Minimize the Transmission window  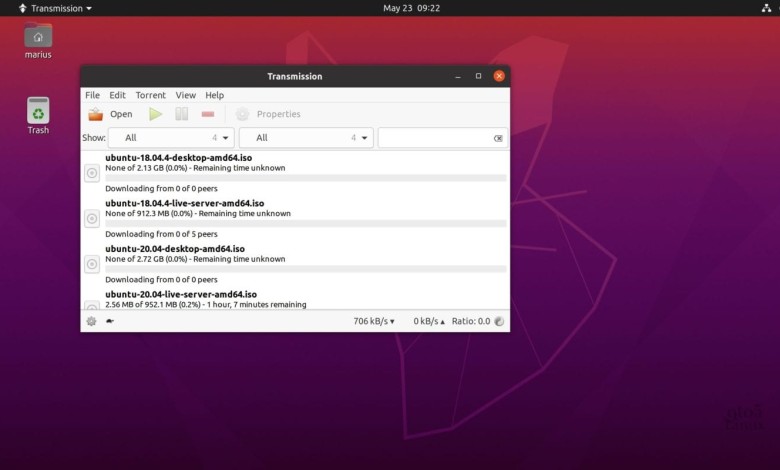tap(458, 76)
